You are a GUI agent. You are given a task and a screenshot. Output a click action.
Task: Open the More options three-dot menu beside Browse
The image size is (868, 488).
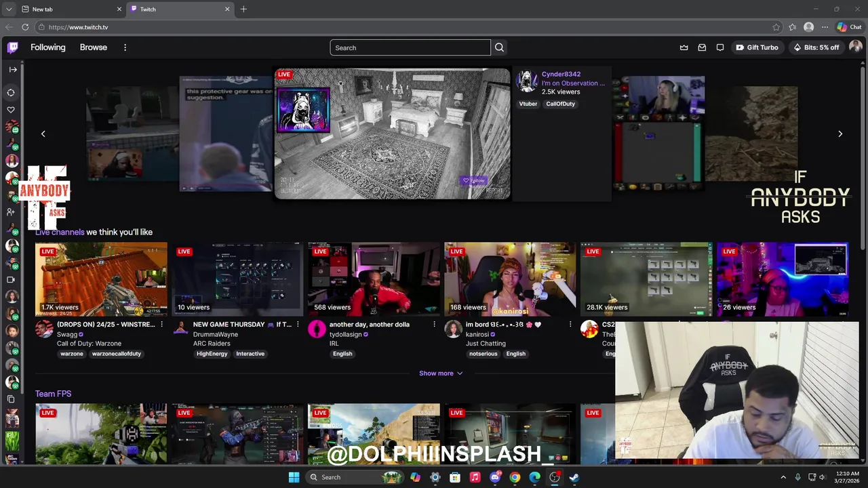pyautogui.click(x=125, y=47)
